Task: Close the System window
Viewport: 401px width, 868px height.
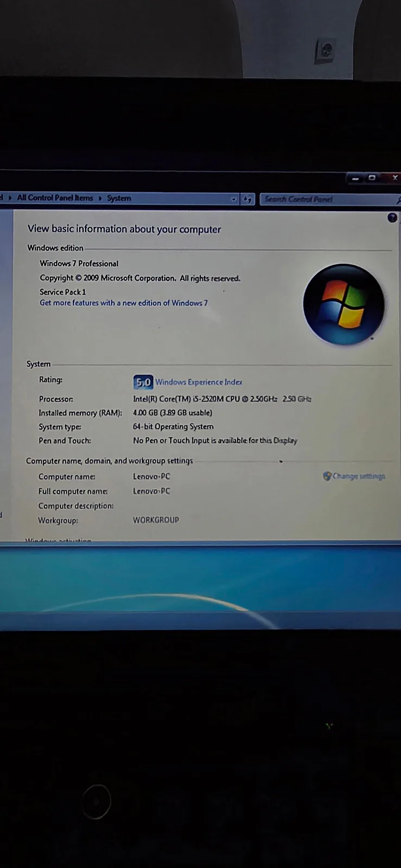Action: click(x=394, y=177)
